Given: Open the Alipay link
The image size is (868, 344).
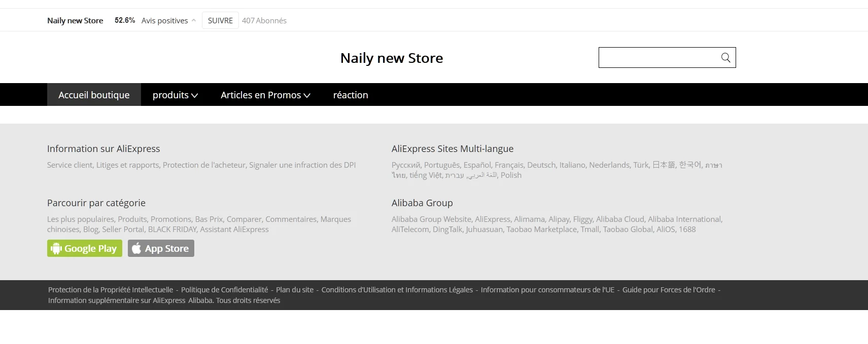Looking at the screenshot, I should click(x=559, y=219).
